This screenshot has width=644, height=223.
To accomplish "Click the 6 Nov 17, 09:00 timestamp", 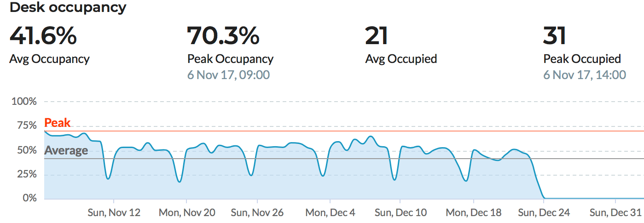I will [x=228, y=75].
